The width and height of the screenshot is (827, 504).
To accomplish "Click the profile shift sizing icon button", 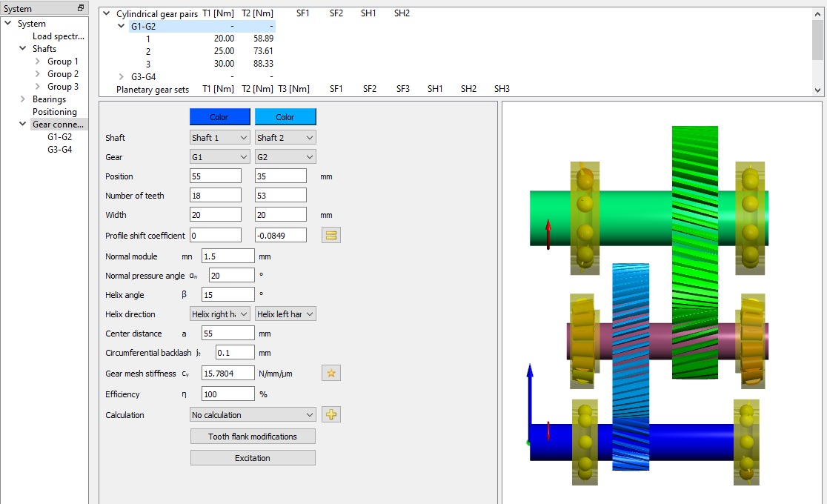I will point(331,235).
